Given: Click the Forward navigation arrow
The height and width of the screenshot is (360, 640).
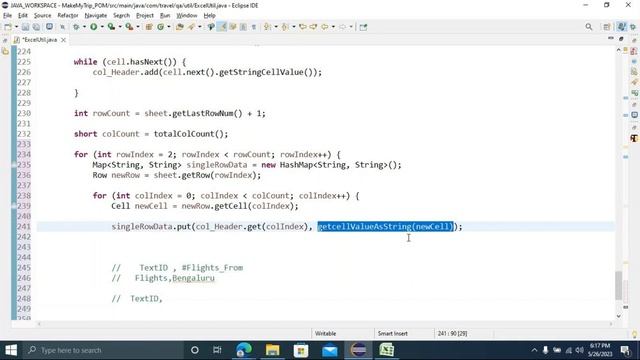Looking at the screenshot, I should [x=342, y=27].
